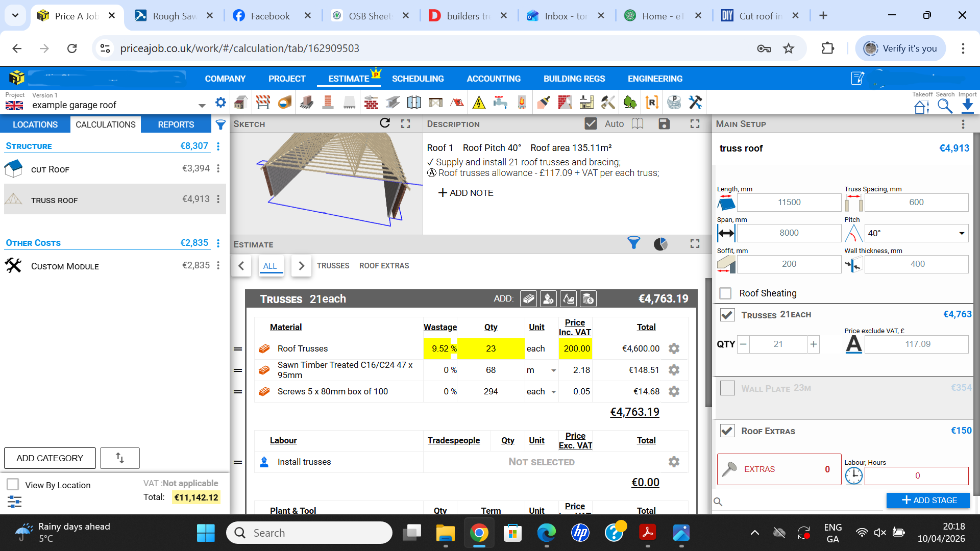980x551 pixels.
Task: Click the add material icon in Trusses header
Action: point(528,298)
